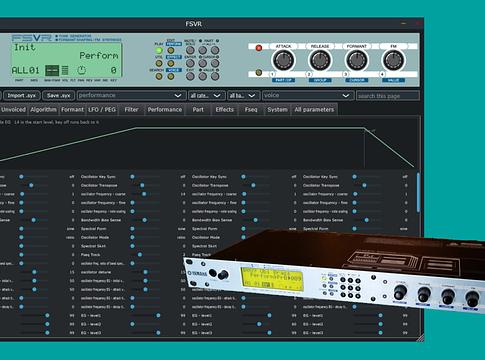485x360 pixels.
Task: Click the envelope graph line display
Action: 208,147
